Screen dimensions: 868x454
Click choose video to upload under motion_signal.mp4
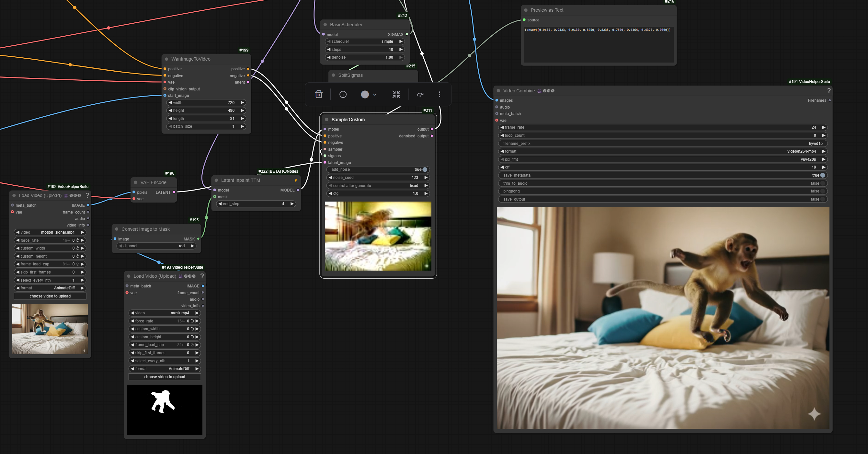coord(50,296)
